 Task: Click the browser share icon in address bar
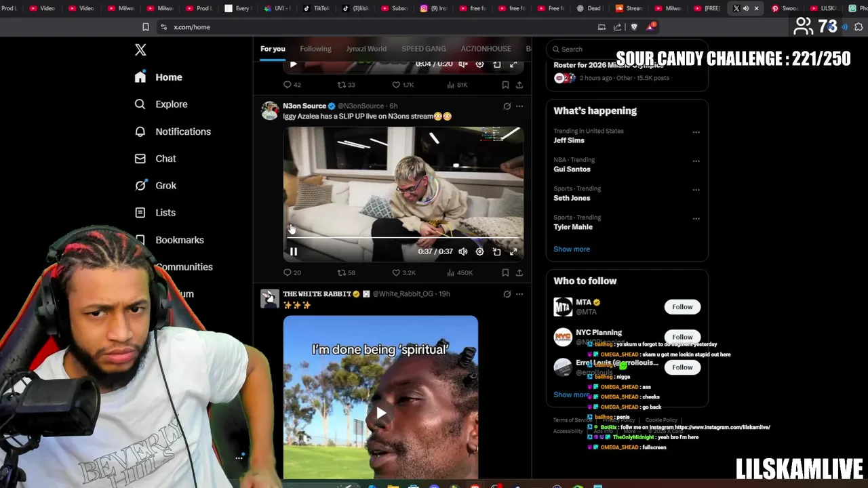[x=617, y=27]
